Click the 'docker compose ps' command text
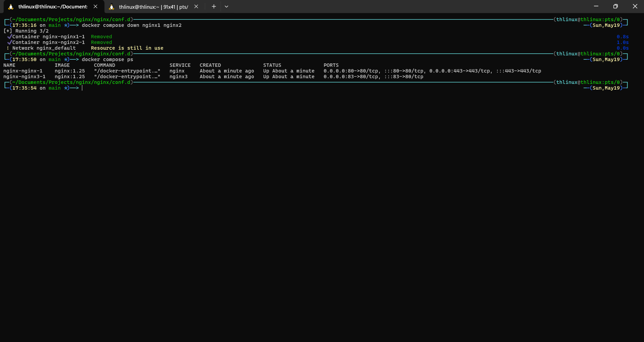The height and width of the screenshot is (342, 644). [107, 59]
